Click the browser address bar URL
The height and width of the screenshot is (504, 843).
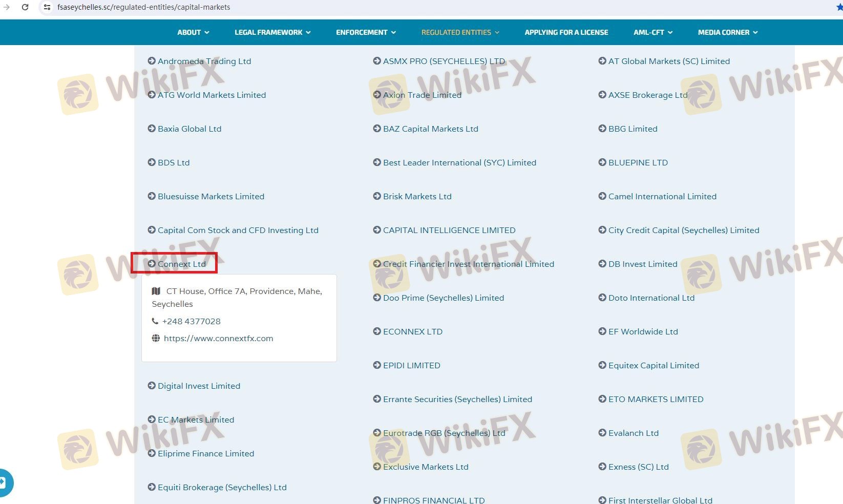tap(143, 7)
